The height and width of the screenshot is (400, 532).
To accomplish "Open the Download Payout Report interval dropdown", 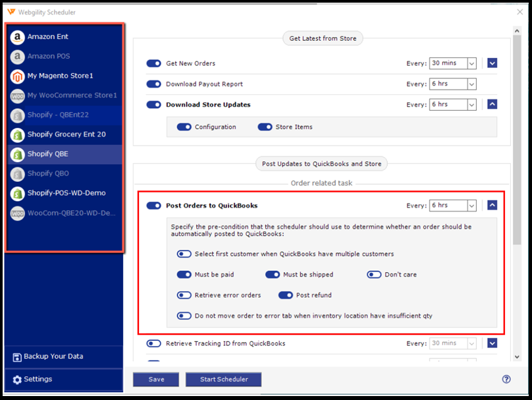I will (471, 84).
